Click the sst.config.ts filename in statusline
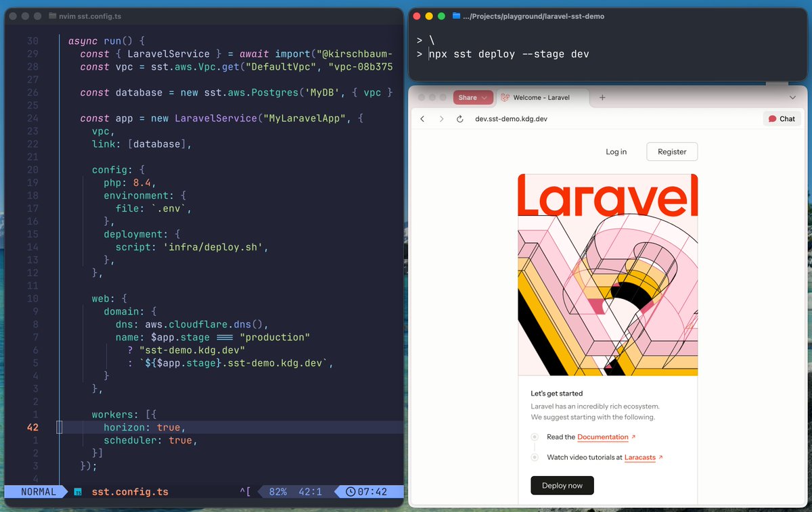812x512 pixels. tap(130, 492)
